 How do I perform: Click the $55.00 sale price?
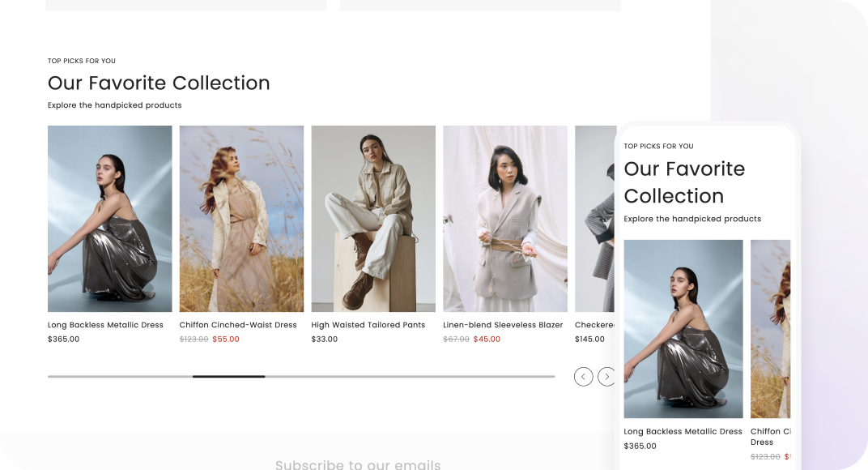[226, 340]
